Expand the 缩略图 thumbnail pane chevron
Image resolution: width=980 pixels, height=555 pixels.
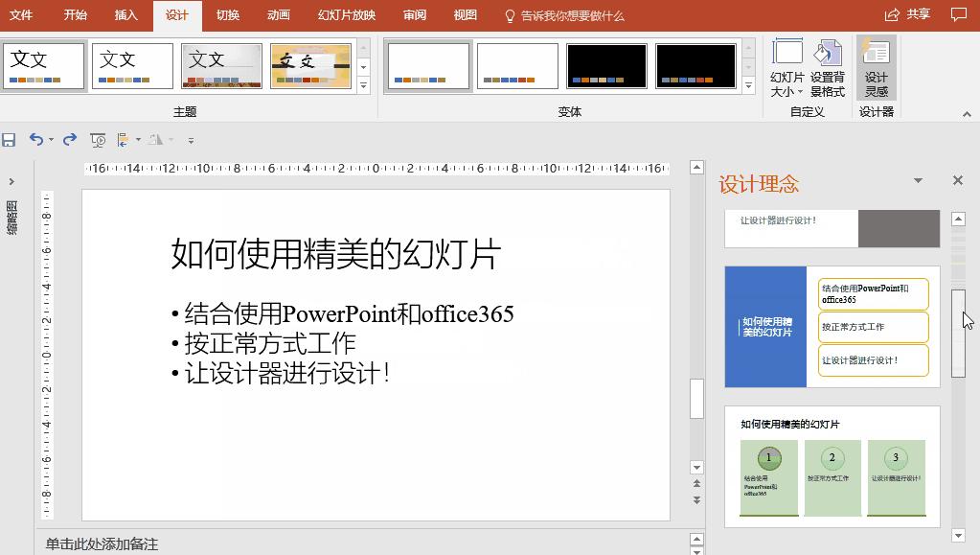[13, 181]
